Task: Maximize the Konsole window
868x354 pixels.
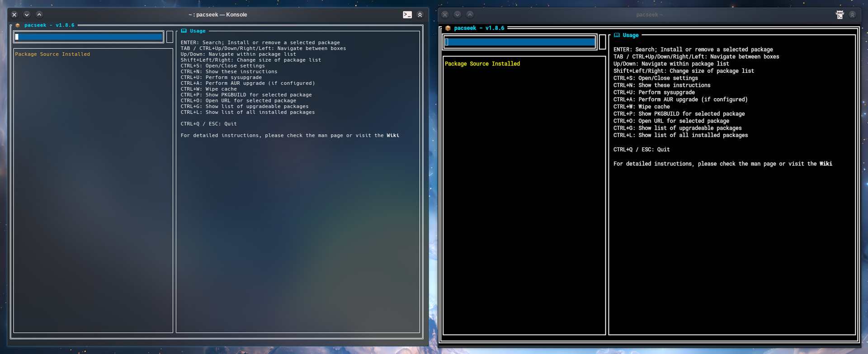Action: (39, 14)
